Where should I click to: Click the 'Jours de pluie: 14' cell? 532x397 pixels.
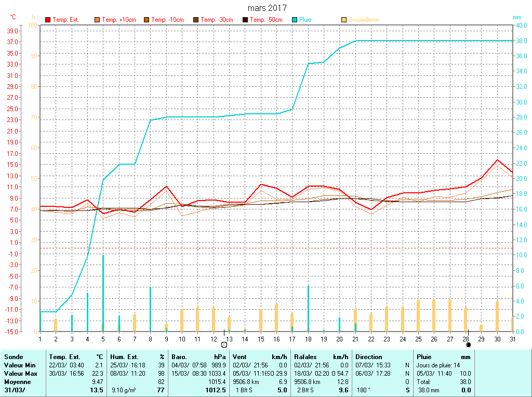tap(438, 365)
